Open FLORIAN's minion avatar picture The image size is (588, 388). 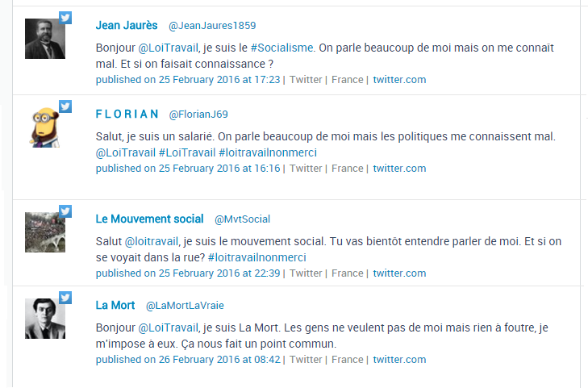(44, 127)
